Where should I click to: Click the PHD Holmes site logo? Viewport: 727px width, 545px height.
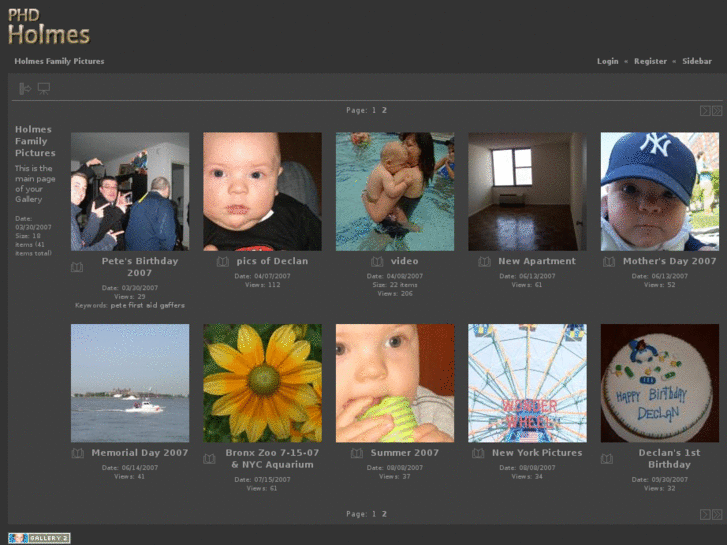click(49, 27)
